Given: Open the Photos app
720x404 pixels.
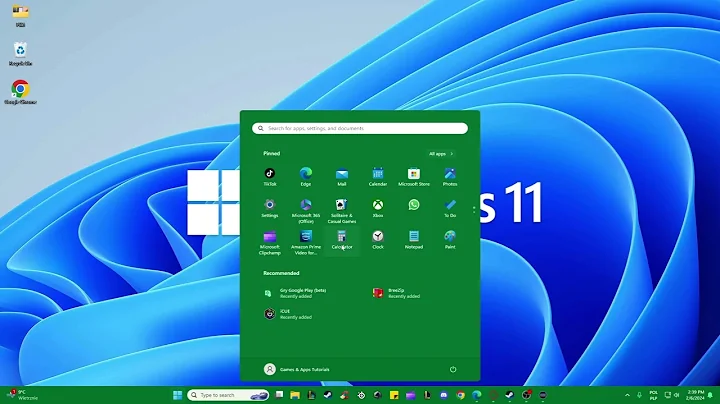Looking at the screenshot, I should pos(450,177).
